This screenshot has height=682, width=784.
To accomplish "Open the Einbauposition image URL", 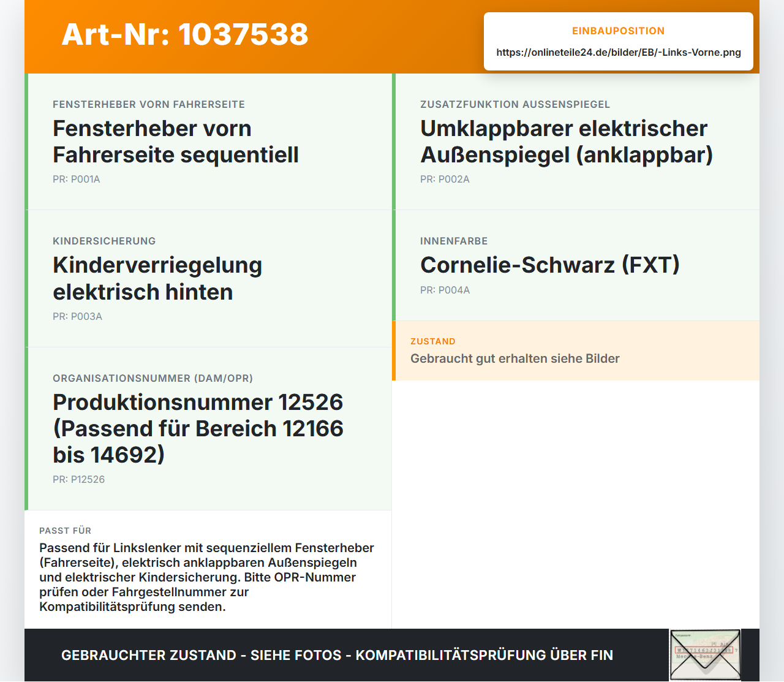I will 619,53.
